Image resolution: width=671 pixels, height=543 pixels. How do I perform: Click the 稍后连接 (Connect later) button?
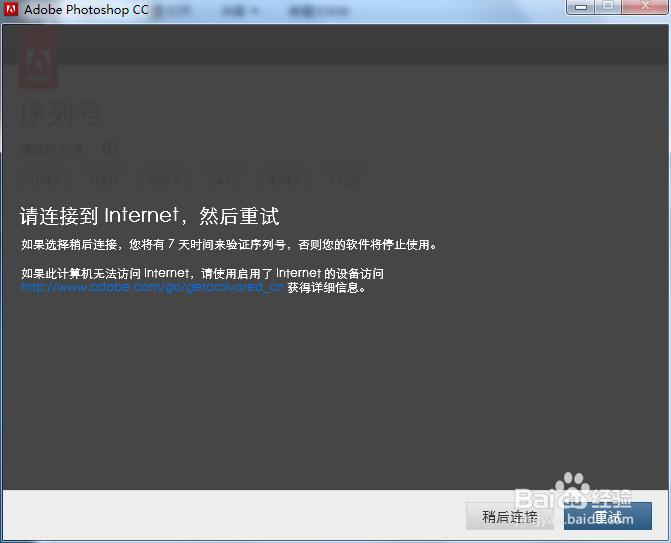coord(510,516)
